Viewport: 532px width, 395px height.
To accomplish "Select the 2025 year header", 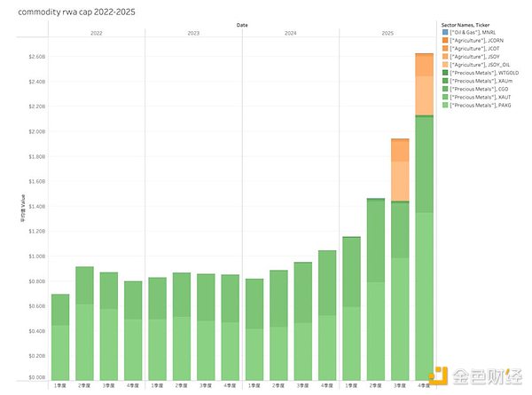I will 387,33.
